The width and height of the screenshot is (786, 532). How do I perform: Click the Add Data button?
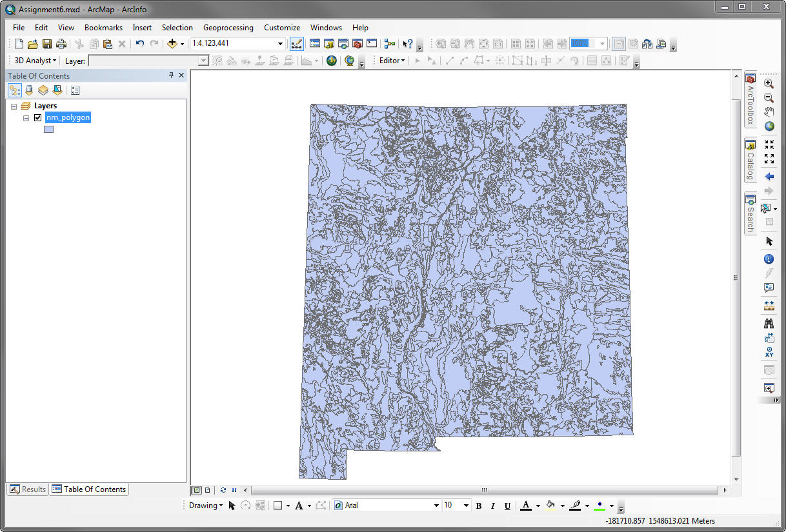point(172,44)
